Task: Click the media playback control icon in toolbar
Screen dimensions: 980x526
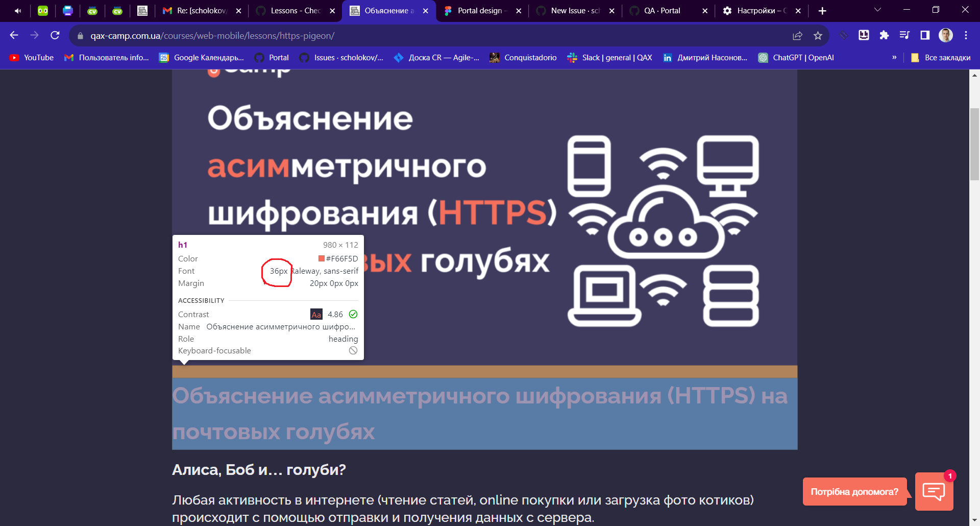Action: pos(904,35)
